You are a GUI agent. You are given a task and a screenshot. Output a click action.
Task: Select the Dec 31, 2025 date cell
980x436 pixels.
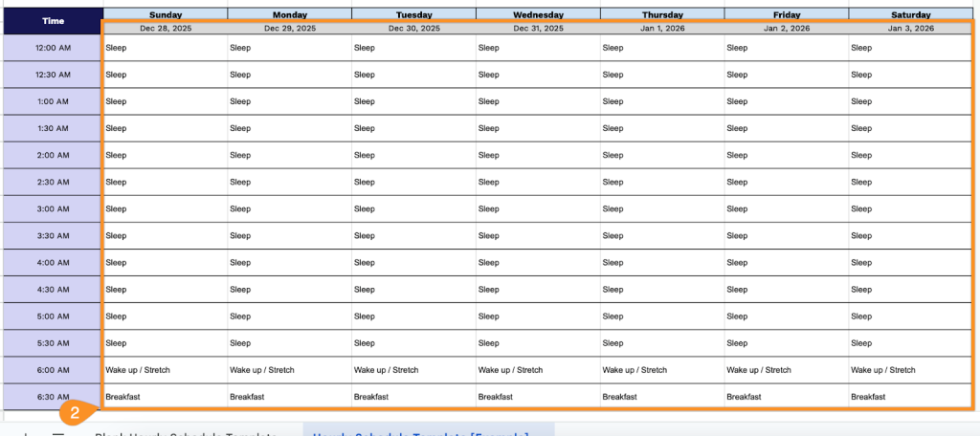point(538,28)
